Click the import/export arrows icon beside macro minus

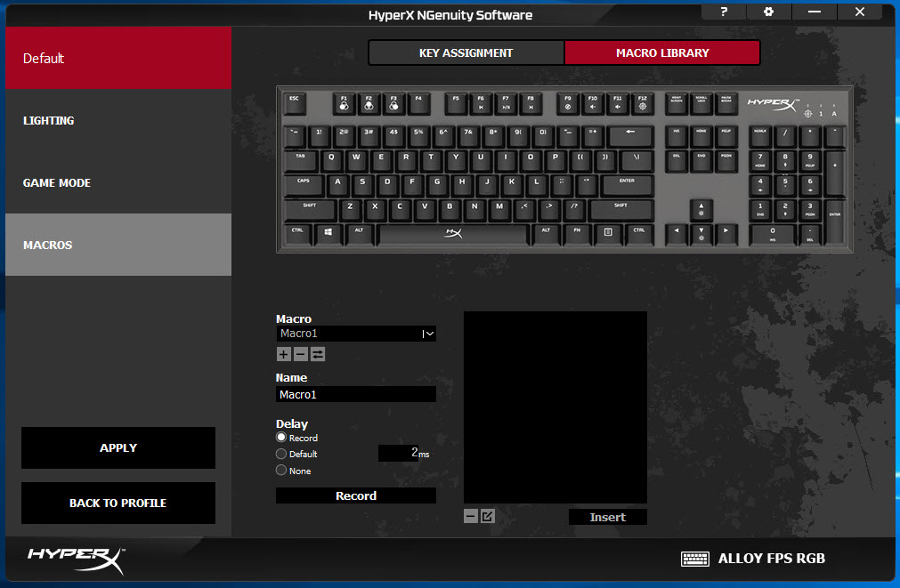tap(318, 354)
